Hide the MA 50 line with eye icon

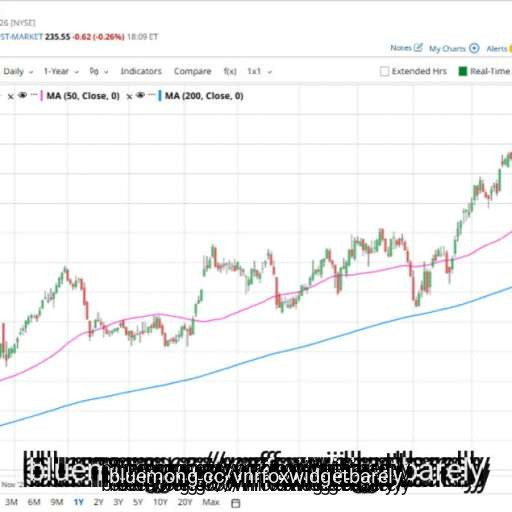22,96
